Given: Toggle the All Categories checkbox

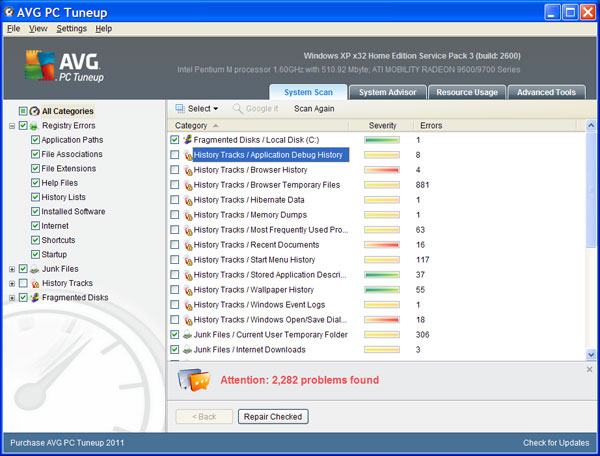Looking at the screenshot, I should [x=23, y=111].
